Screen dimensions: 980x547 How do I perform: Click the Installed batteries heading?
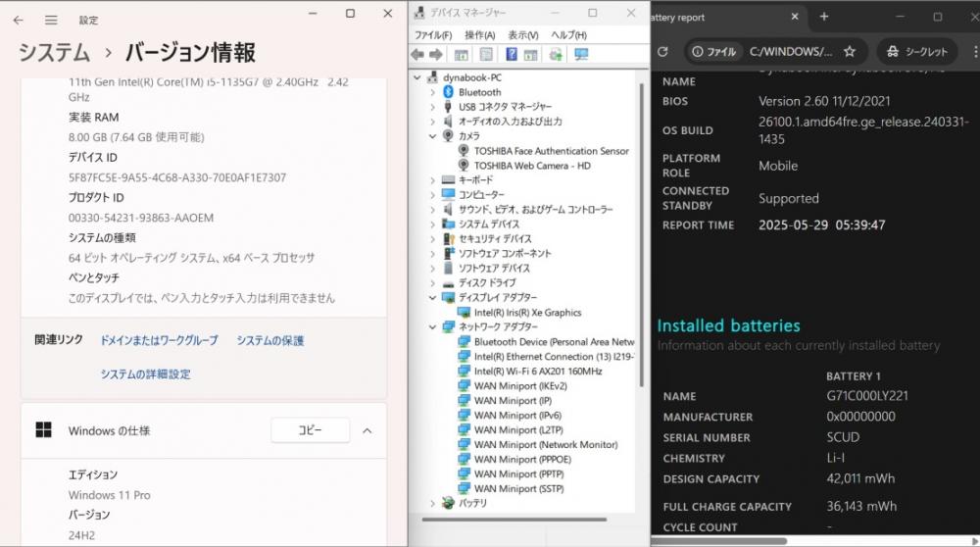729,325
